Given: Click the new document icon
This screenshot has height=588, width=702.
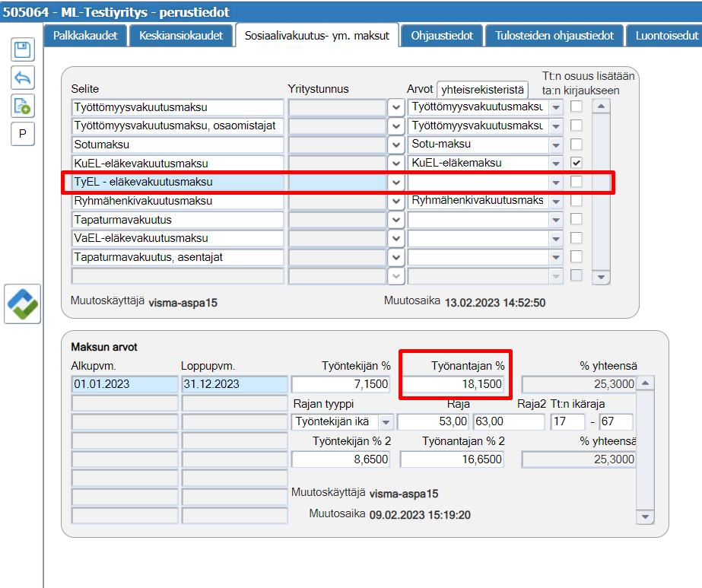Looking at the screenshot, I should [x=22, y=106].
